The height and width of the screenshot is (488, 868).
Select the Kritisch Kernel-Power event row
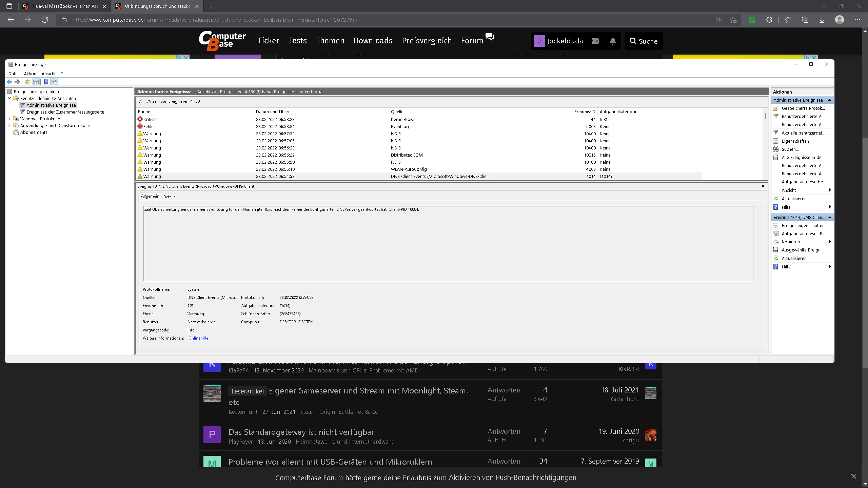coord(271,119)
